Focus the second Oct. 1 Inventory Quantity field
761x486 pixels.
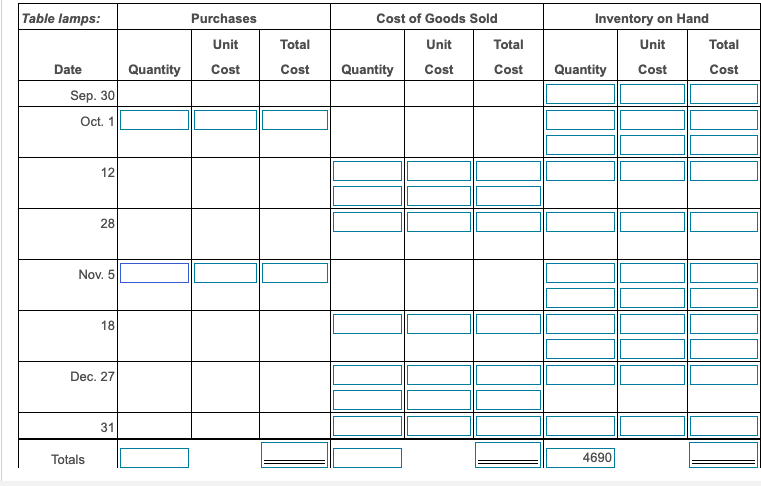[580, 145]
